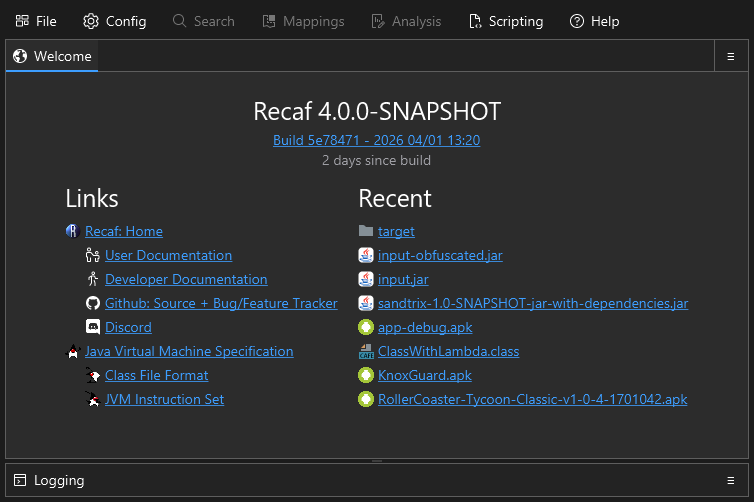
Task: Open recent file ClassWithLambda.class
Action: [x=449, y=351]
